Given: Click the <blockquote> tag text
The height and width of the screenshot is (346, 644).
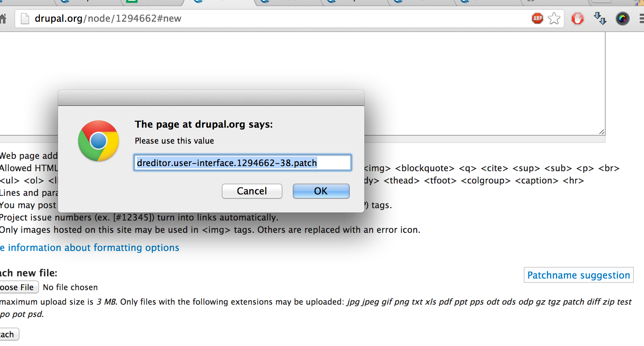Looking at the screenshot, I should [425, 168].
